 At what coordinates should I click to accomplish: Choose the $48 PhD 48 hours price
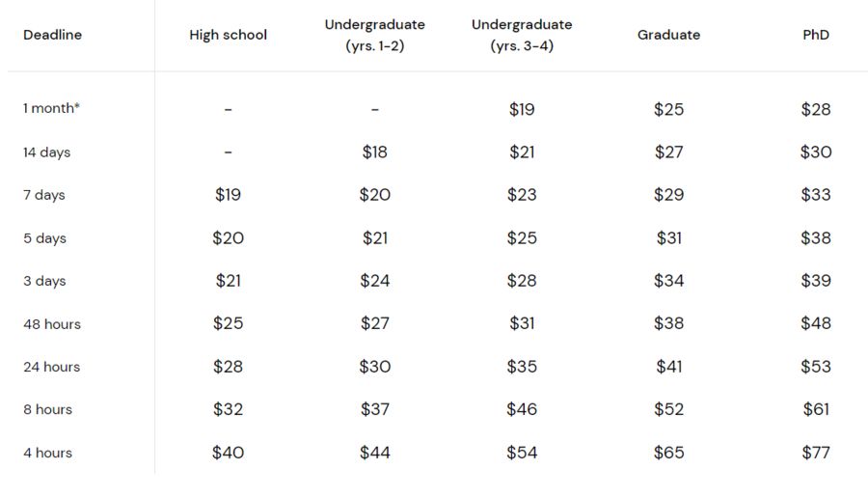click(x=816, y=323)
